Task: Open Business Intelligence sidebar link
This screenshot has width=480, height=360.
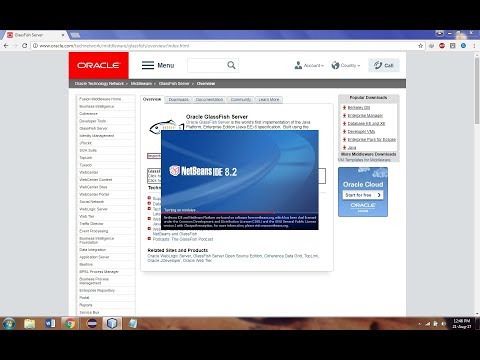Action: point(97,106)
